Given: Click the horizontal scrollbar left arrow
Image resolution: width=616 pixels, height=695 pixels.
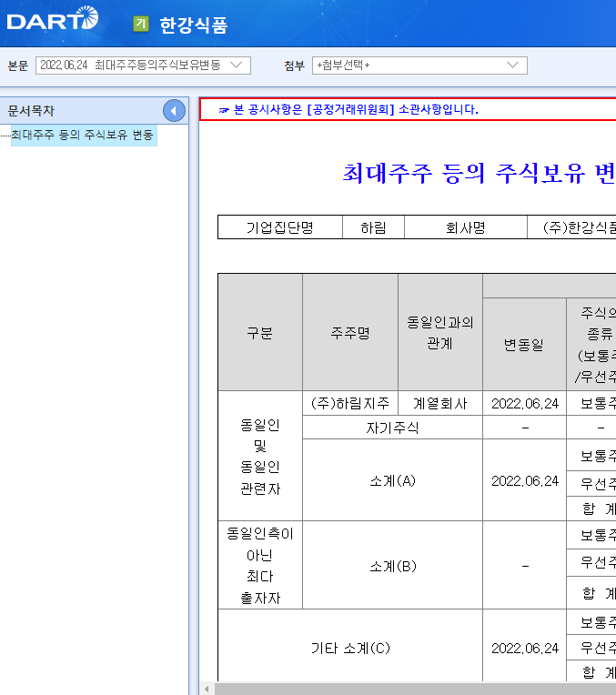Looking at the screenshot, I should coord(207,689).
